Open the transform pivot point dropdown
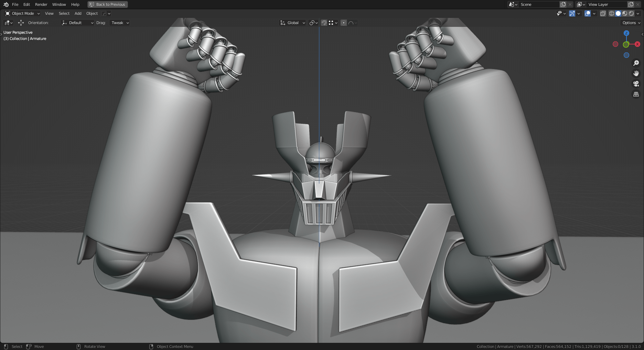 pyautogui.click(x=313, y=23)
